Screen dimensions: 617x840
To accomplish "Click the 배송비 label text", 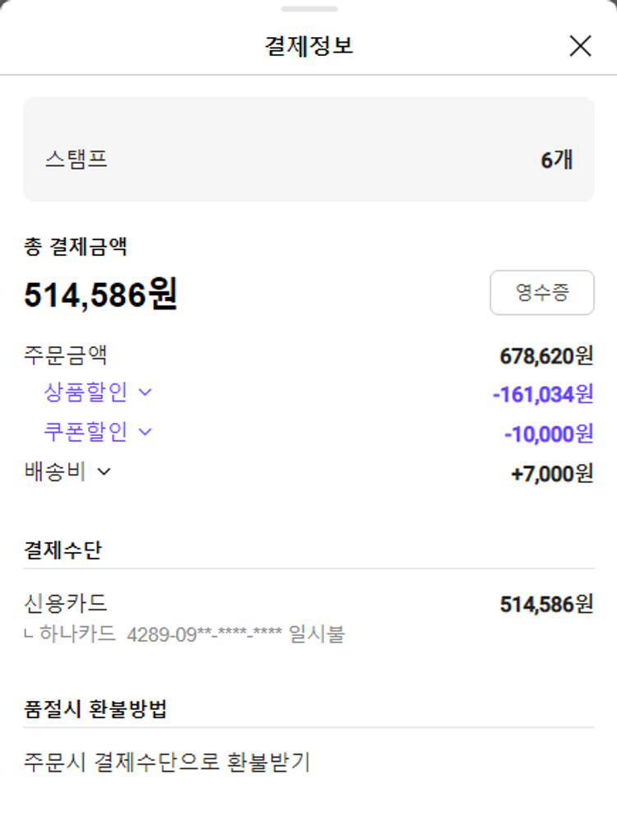I will tap(55, 471).
